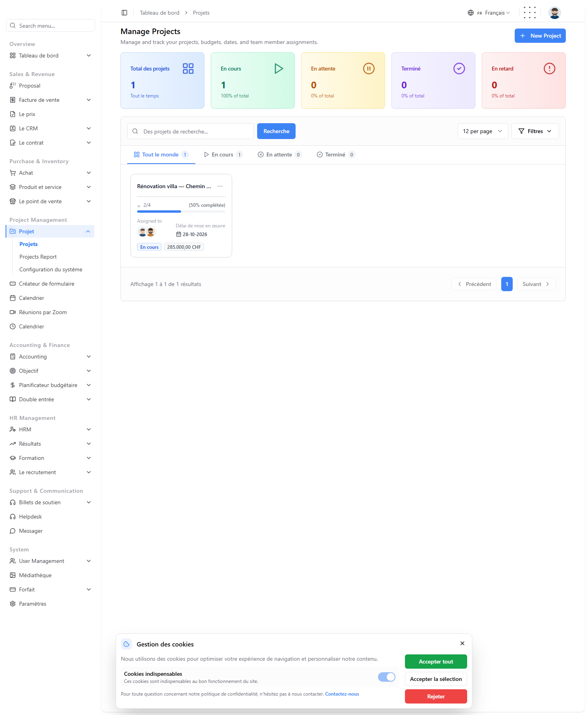Expand the Filtres dropdown
This screenshot has width=588, height=715.
click(x=535, y=131)
